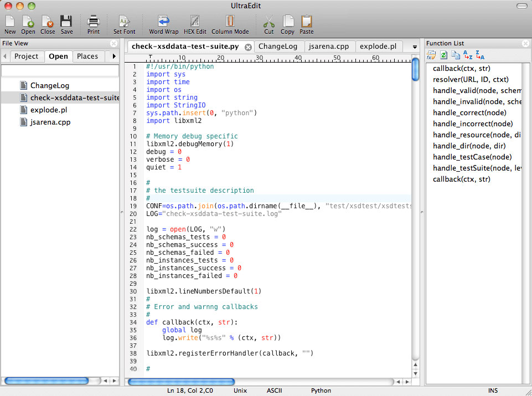Screen dimensions: 532x396
Task: Switch to the Project tab
Action: tap(27, 56)
